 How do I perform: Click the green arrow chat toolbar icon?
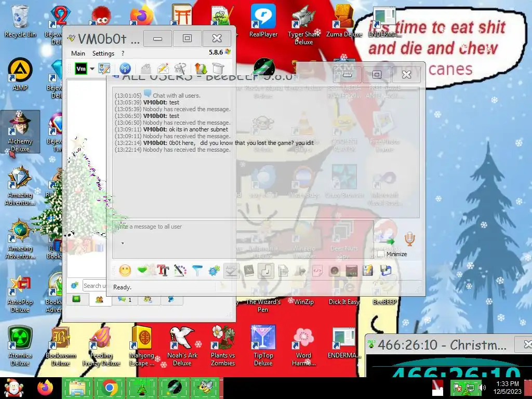[142, 270]
